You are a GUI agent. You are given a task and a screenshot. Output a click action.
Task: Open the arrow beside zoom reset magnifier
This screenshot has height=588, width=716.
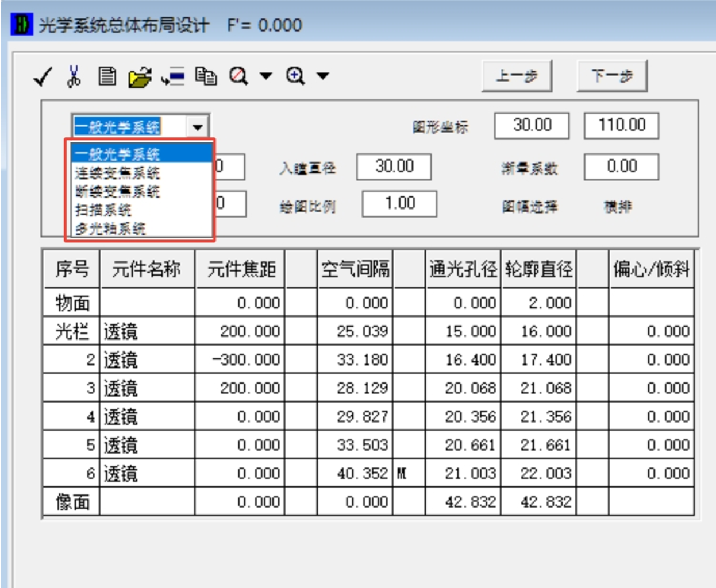(265, 76)
